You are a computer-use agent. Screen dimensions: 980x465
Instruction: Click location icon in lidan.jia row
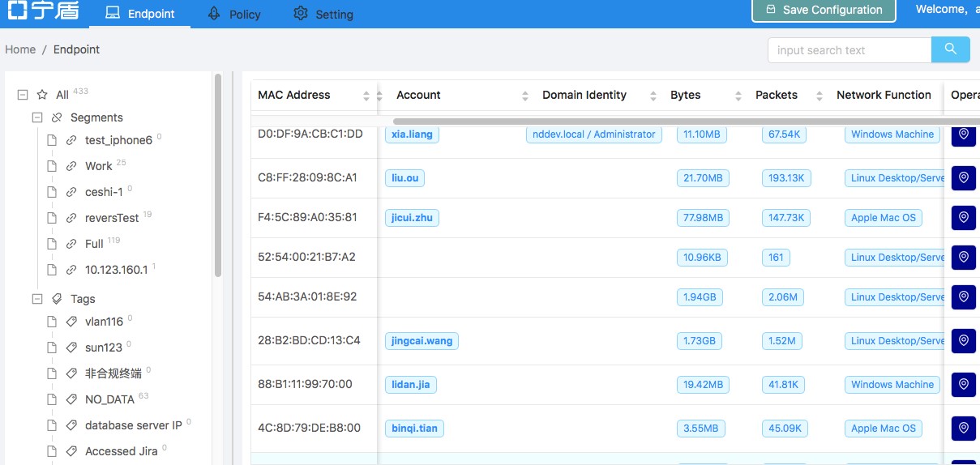coord(963,384)
